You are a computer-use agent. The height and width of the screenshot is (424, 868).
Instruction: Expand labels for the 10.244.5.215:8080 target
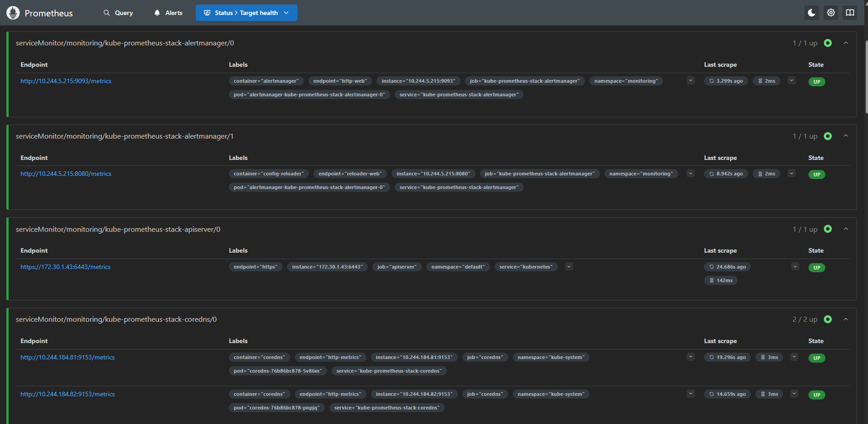[691, 174]
